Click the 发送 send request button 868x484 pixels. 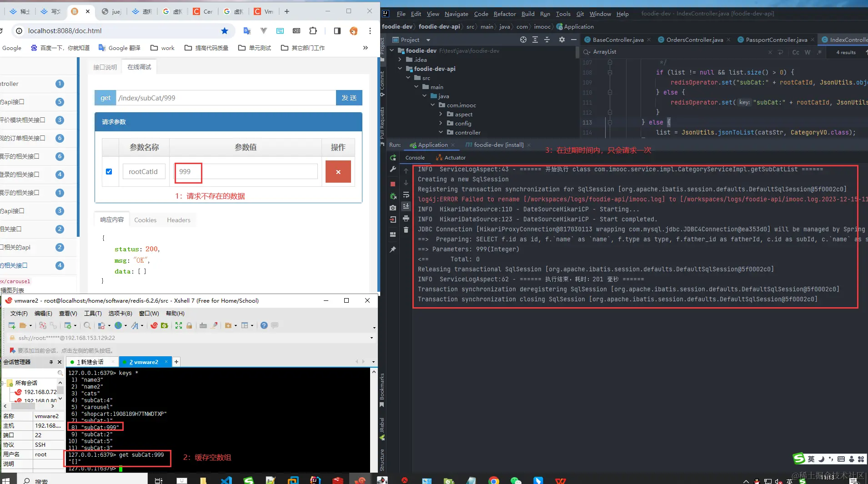[349, 98]
